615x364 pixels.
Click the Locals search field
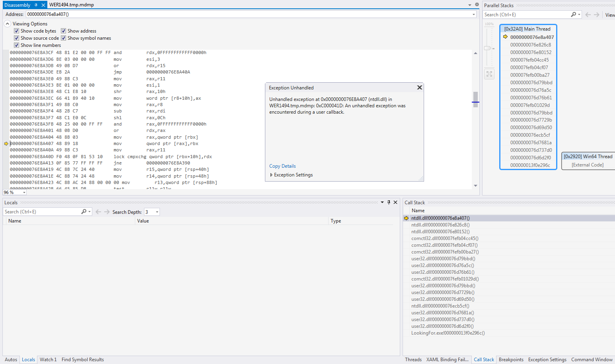42,212
